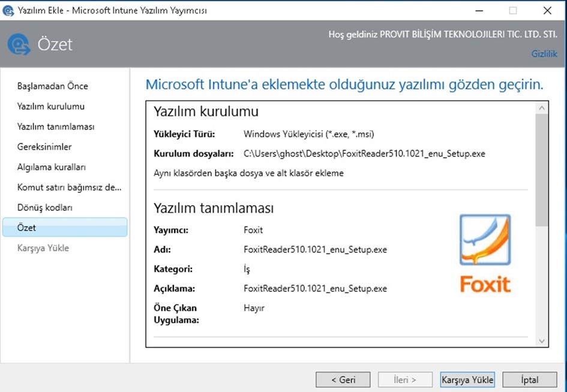Image resolution: width=567 pixels, height=392 pixels.
Task: Click the Aynı klasörden başka dosya text
Action: [249, 173]
